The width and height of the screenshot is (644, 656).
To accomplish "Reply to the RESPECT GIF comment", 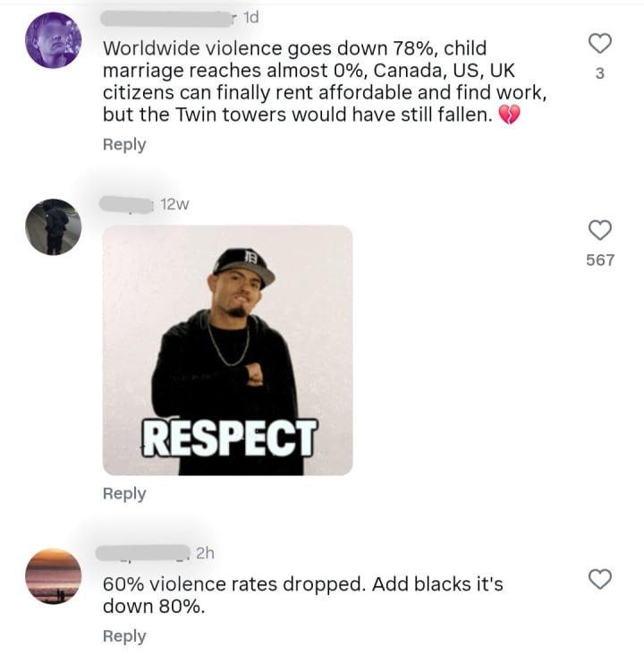I will [124, 493].
